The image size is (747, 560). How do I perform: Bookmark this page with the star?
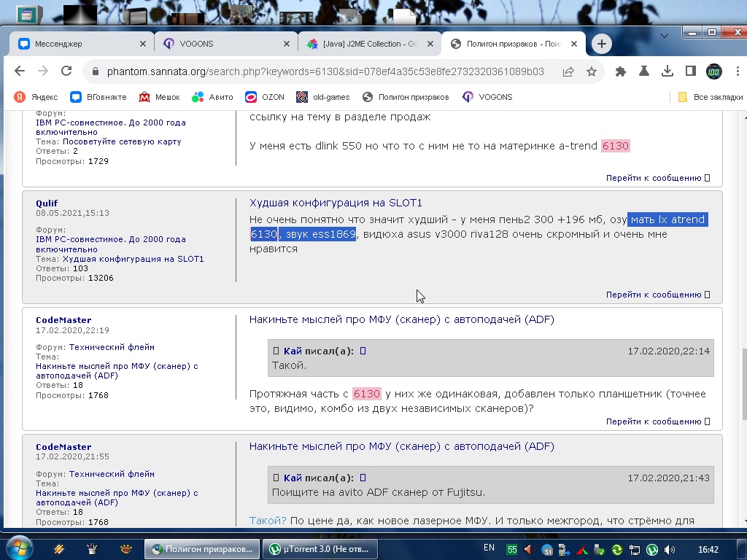[591, 71]
